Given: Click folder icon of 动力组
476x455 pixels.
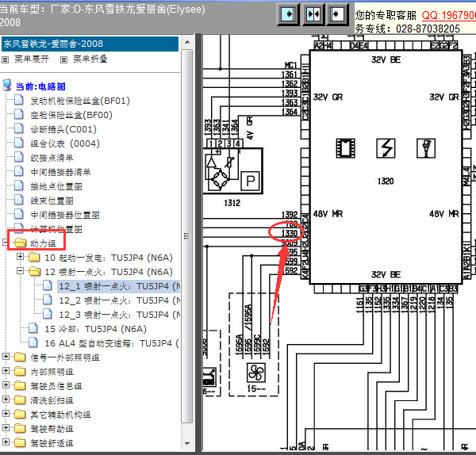Looking at the screenshot, I should (20, 243).
